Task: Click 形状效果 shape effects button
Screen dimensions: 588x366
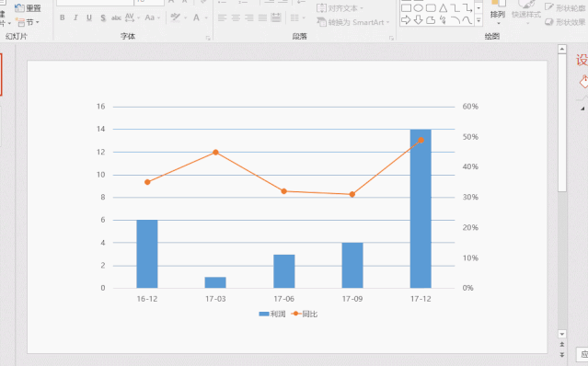Action: (x=565, y=22)
